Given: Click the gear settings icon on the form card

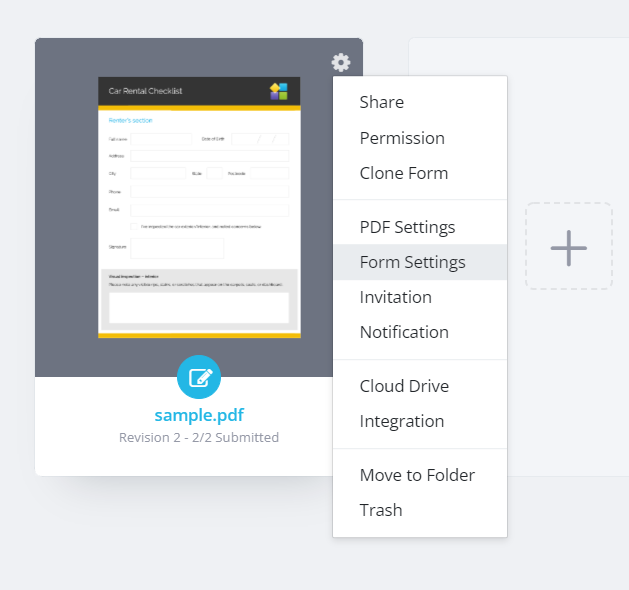Looking at the screenshot, I should click(x=341, y=63).
